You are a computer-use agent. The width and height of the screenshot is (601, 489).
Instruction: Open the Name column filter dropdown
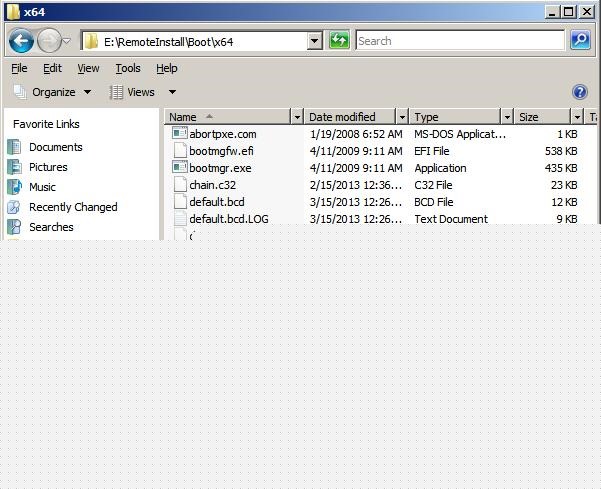297,117
